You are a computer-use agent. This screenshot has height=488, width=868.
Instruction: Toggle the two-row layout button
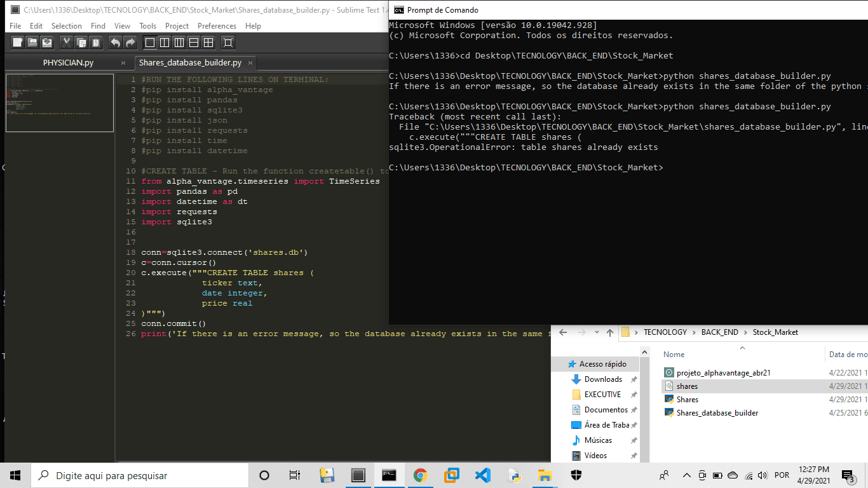pos(194,43)
